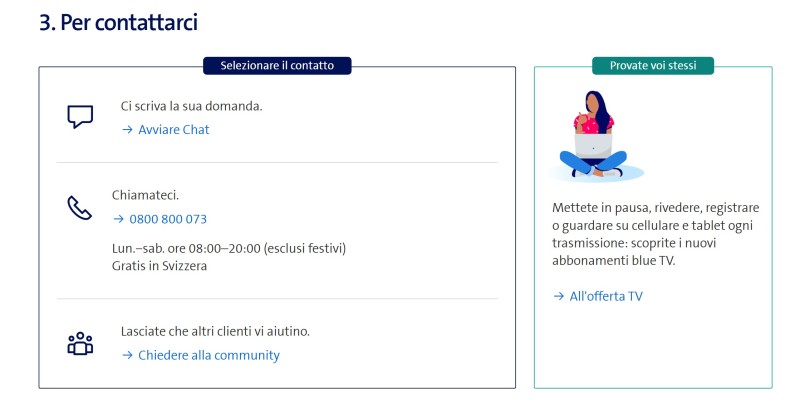Click the Lun.–sab. opening hours text
Screen dimensions: 800x405
click(x=229, y=247)
